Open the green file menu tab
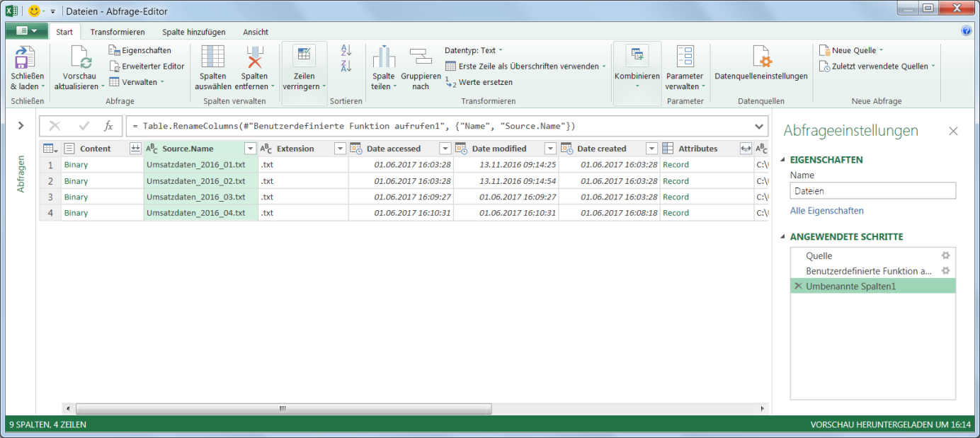Viewport: 980px width, 438px height. (27, 31)
